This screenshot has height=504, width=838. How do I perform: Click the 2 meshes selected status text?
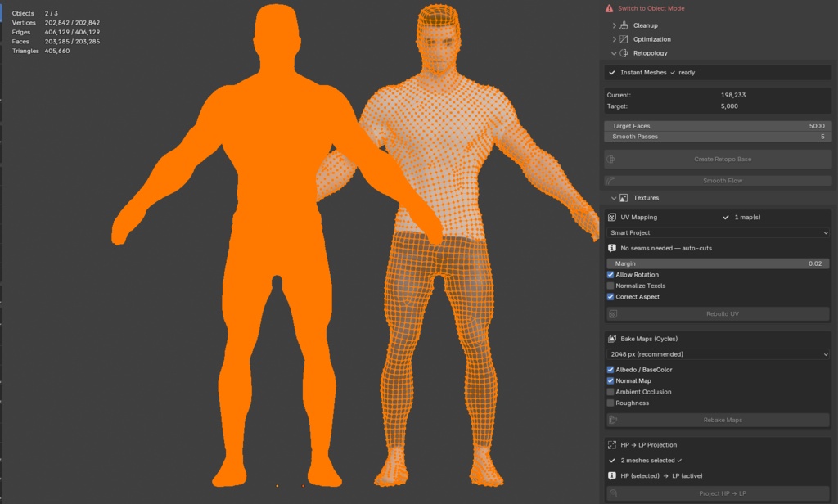(651, 460)
